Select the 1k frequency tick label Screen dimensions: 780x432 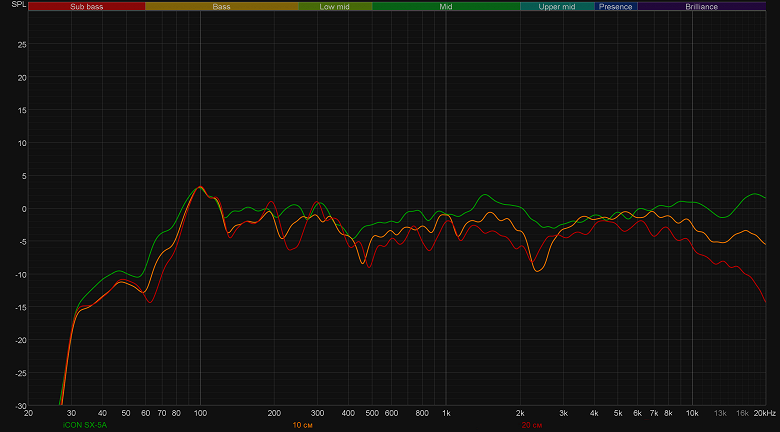coord(446,413)
